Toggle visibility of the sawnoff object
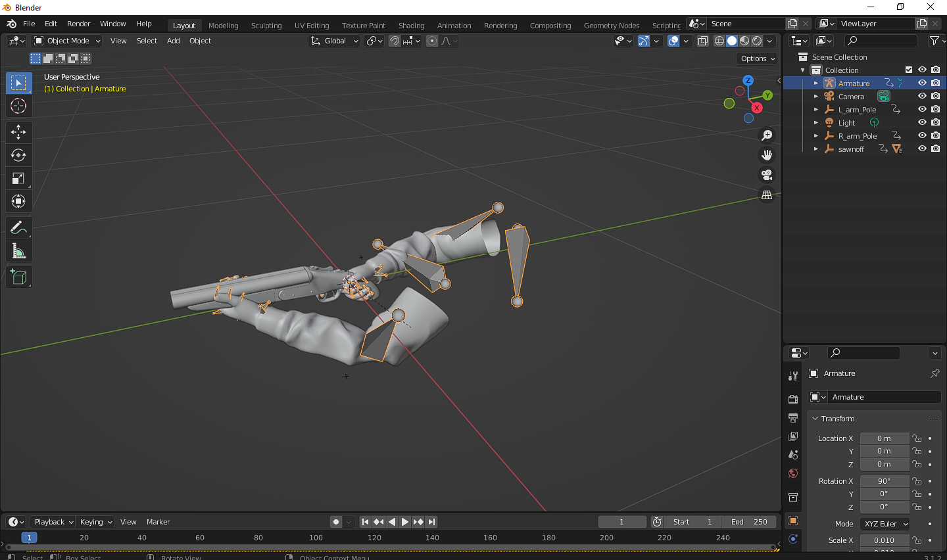Image resolution: width=947 pixels, height=560 pixels. (922, 149)
